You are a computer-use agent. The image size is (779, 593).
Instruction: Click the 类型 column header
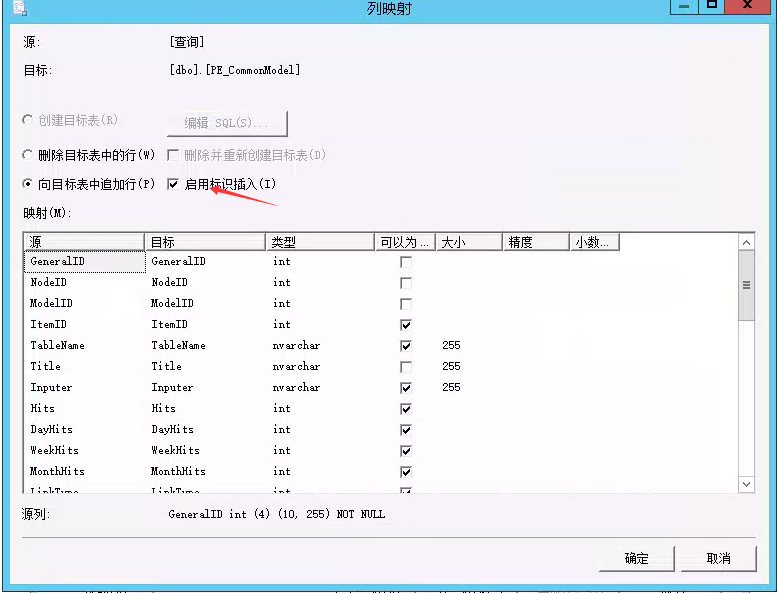click(320, 242)
